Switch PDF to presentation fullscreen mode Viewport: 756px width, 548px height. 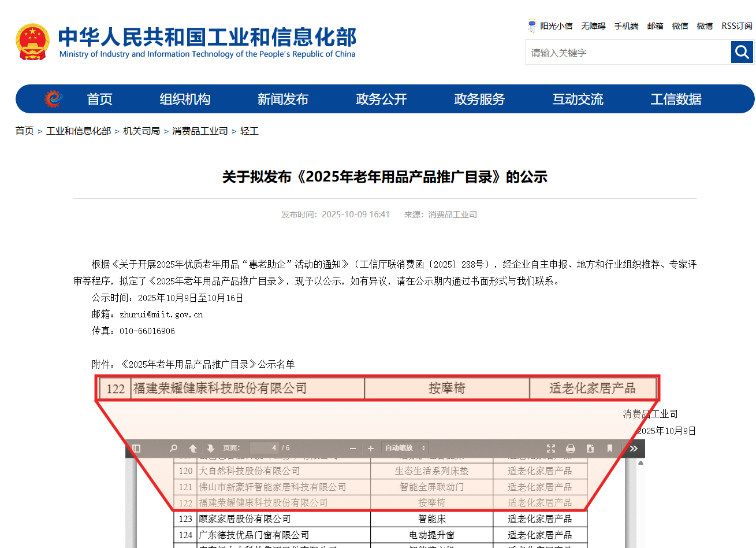[x=551, y=448]
